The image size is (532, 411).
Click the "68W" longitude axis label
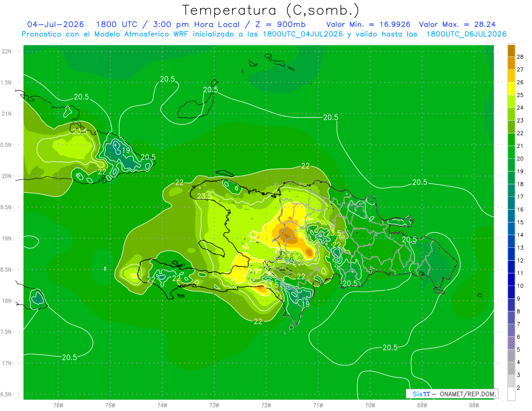(474, 405)
